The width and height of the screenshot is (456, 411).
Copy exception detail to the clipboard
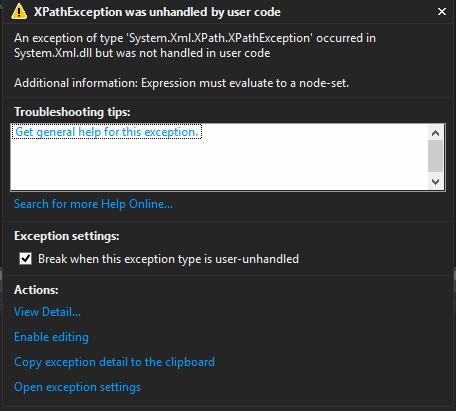(114, 362)
